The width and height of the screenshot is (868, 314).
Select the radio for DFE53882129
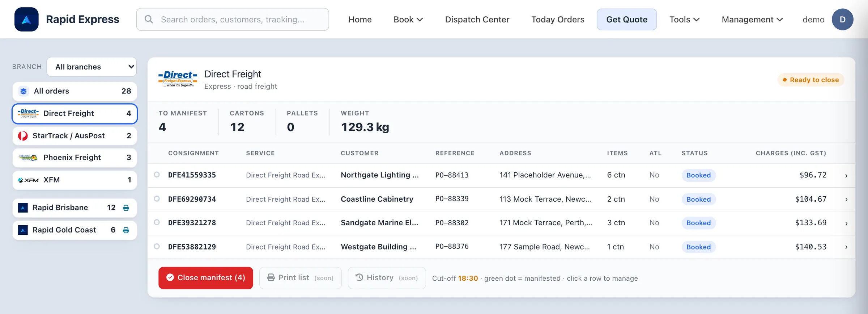click(157, 246)
